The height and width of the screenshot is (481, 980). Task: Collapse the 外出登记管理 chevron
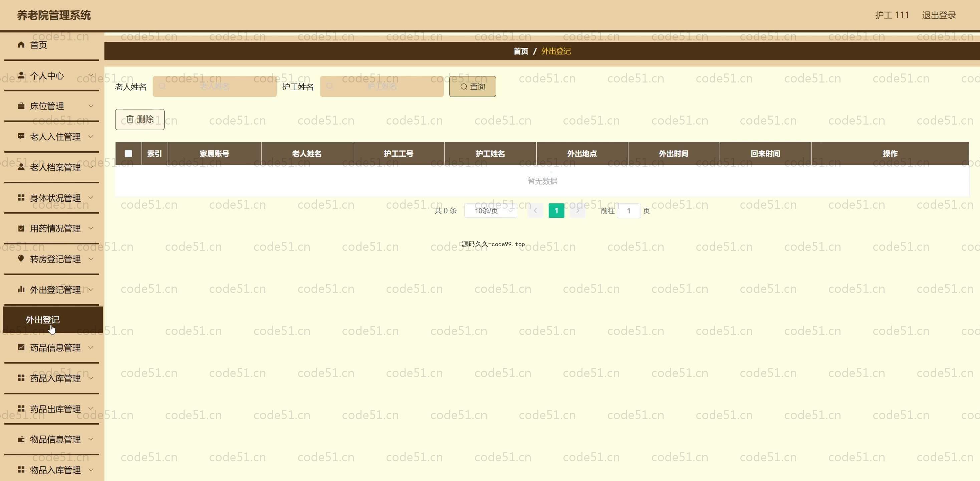(91, 290)
